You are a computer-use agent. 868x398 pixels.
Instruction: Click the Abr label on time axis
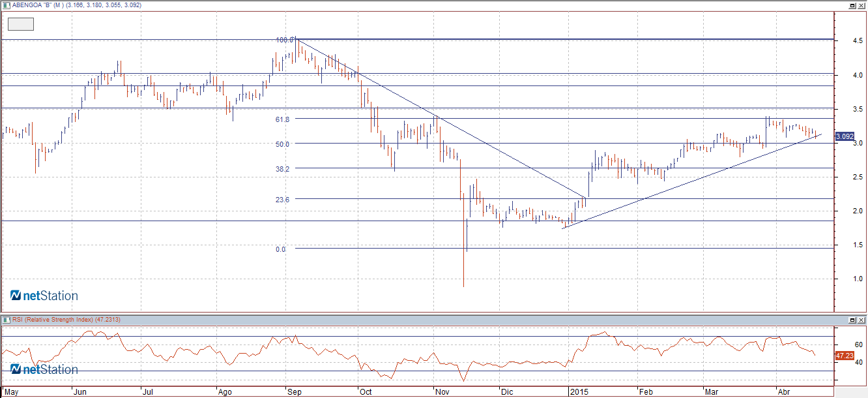[x=784, y=392]
